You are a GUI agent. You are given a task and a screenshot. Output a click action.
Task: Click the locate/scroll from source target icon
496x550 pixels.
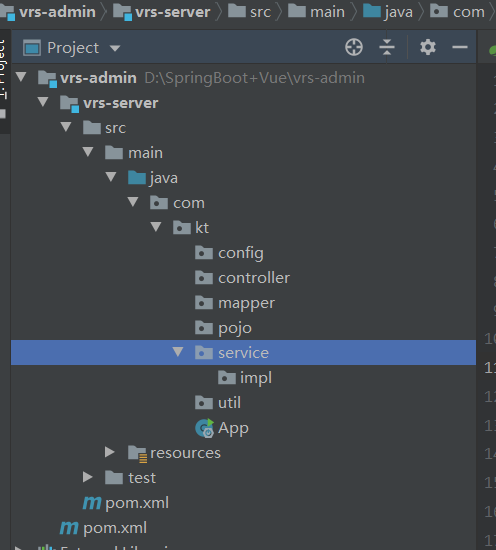pyautogui.click(x=354, y=47)
